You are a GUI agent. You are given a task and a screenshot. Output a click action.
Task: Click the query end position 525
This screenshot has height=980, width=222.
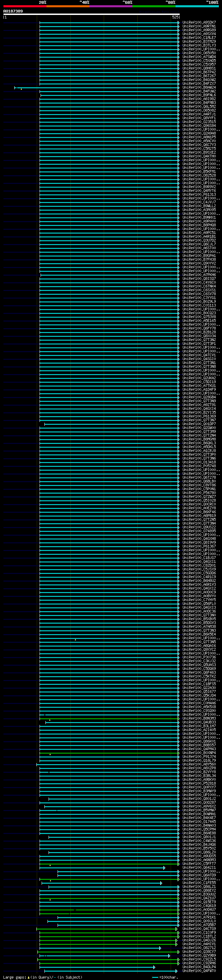click(175, 17)
